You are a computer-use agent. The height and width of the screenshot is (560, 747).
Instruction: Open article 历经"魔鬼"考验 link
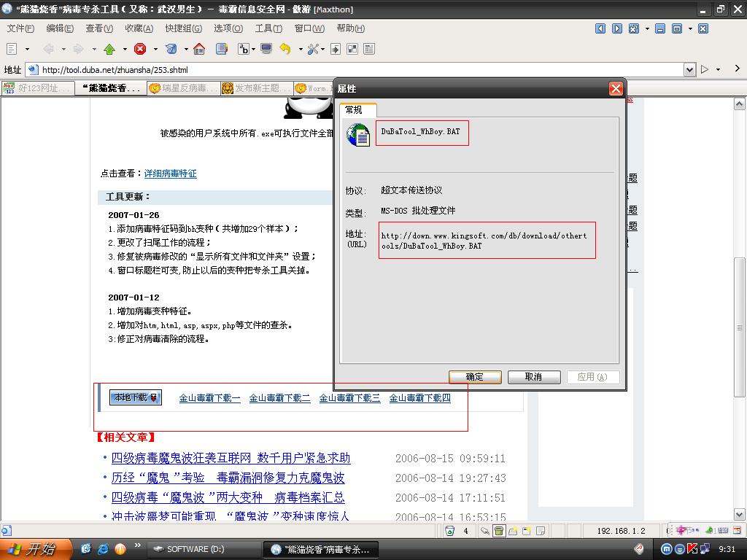pyautogui.click(x=228, y=478)
